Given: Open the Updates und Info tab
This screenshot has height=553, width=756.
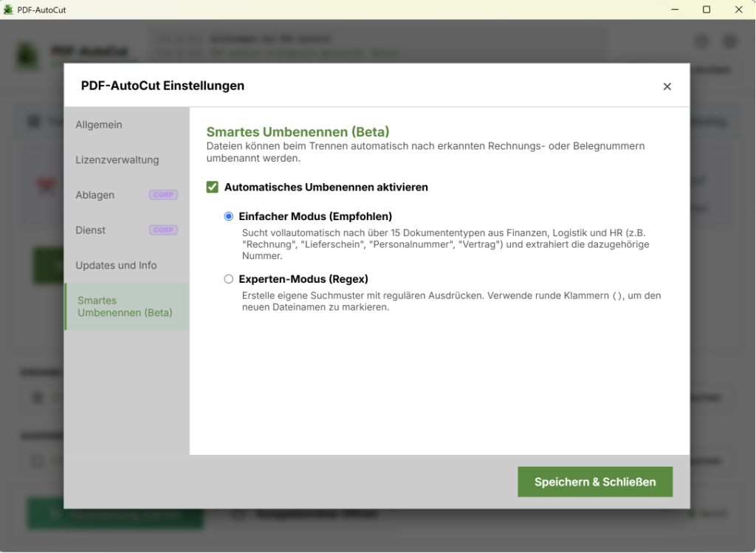Looking at the screenshot, I should 127,266.
